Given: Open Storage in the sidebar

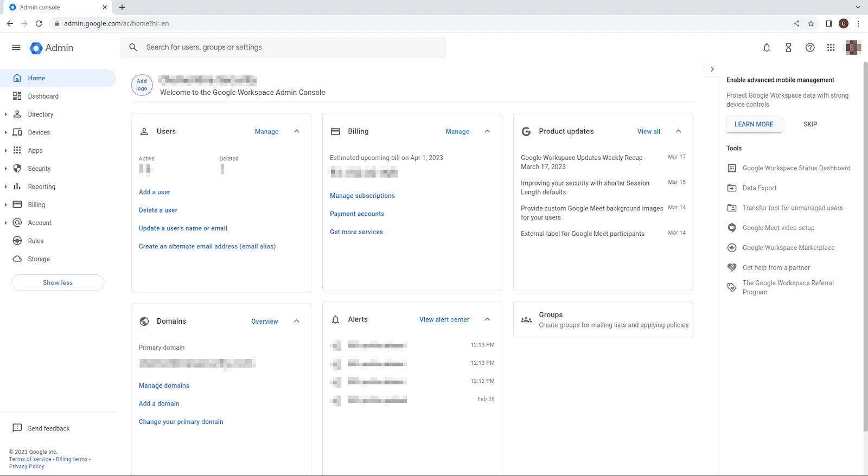Looking at the screenshot, I should pyautogui.click(x=58, y=259).
